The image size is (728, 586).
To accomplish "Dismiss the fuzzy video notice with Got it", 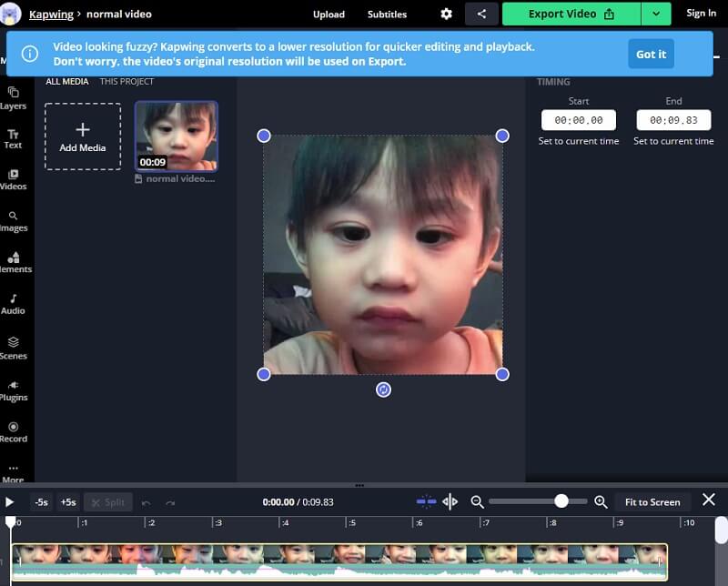I will [651, 54].
